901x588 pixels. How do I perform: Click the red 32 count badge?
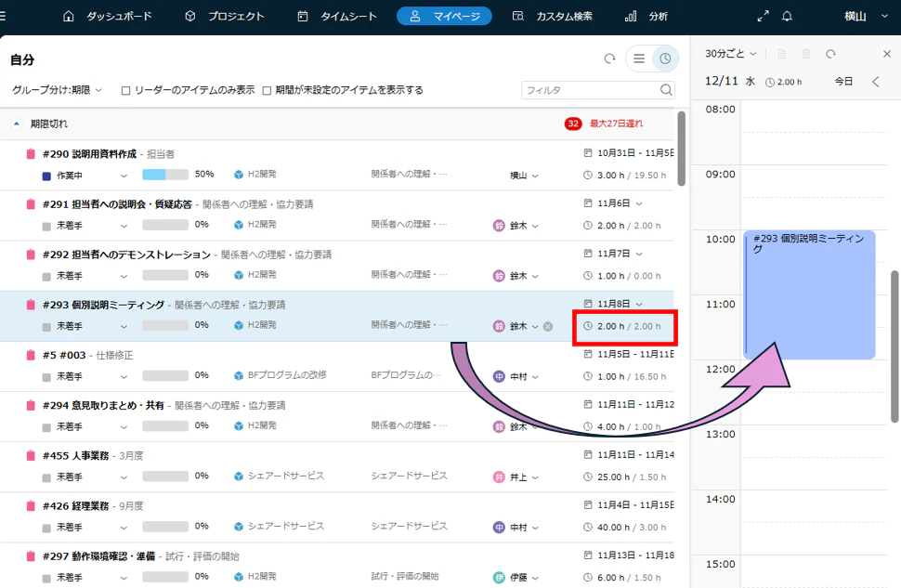[573, 124]
